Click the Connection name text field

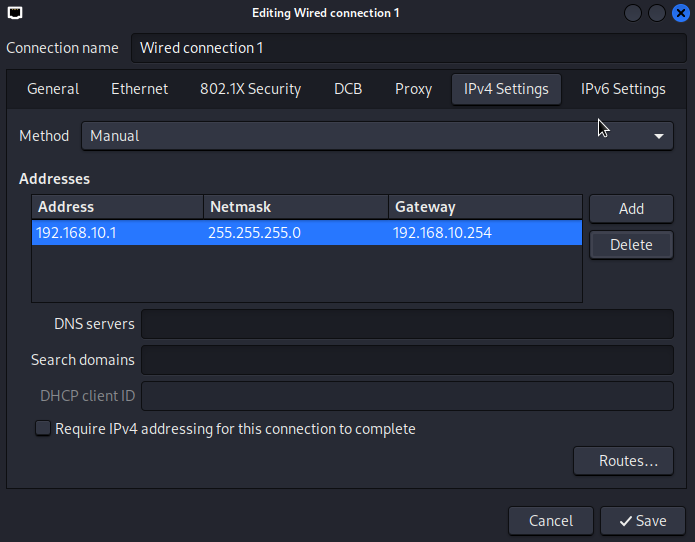[408, 48]
